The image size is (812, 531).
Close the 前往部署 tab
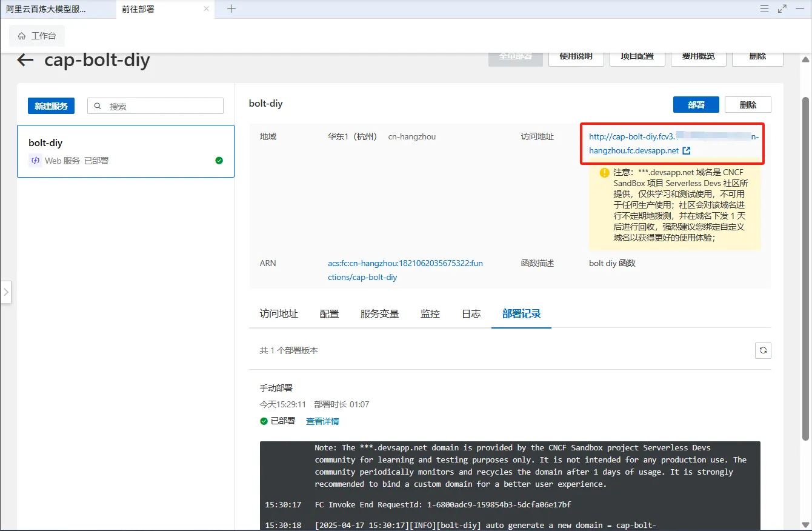click(x=207, y=9)
